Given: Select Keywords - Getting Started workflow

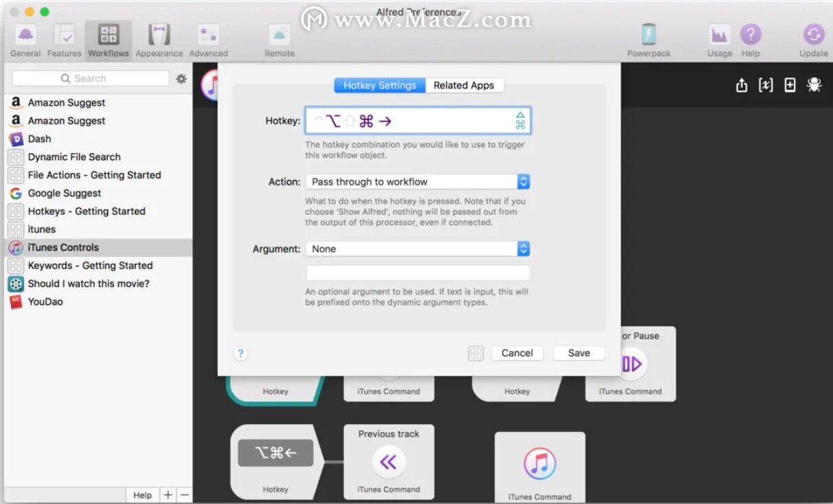Looking at the screenshot, I should (98, 265).
